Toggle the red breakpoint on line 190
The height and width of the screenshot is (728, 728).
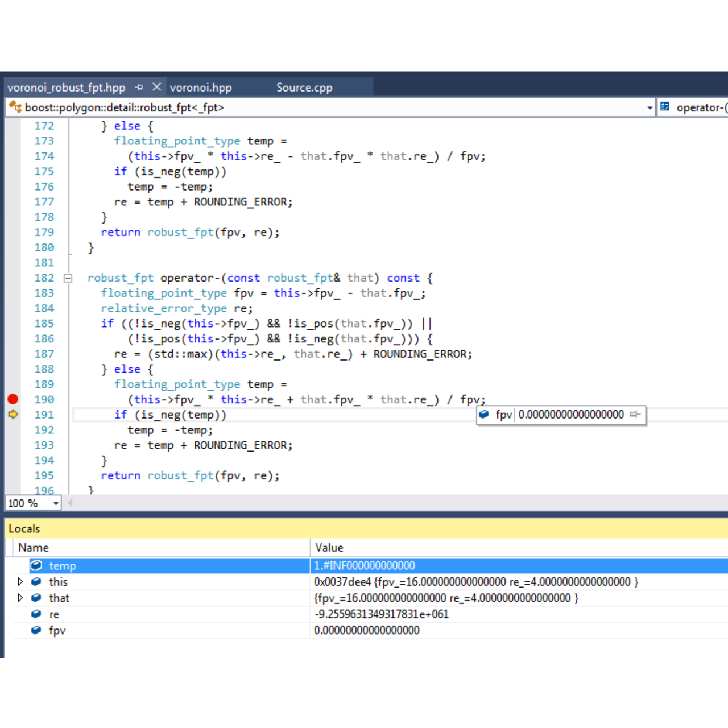coord(13,399)
